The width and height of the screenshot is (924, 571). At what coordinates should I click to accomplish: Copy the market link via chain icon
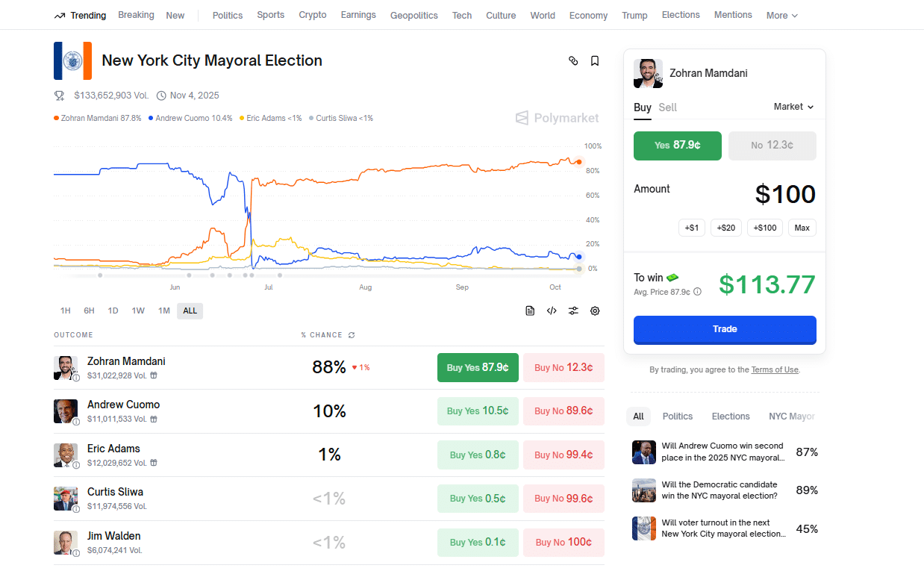[573, 61]
